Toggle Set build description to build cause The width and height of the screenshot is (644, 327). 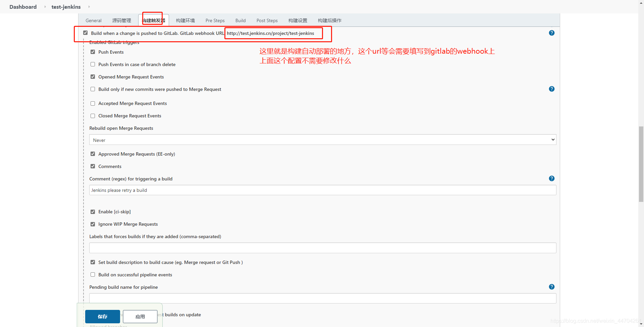click(x=93, y=262)
